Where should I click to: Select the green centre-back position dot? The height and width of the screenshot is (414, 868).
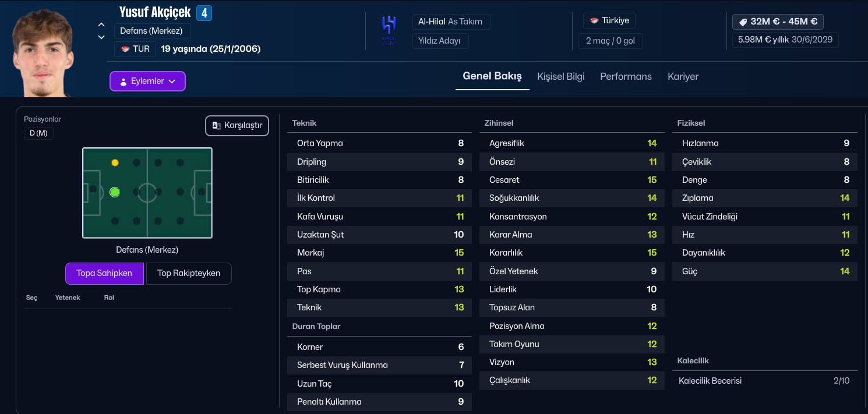coord(115,192)
